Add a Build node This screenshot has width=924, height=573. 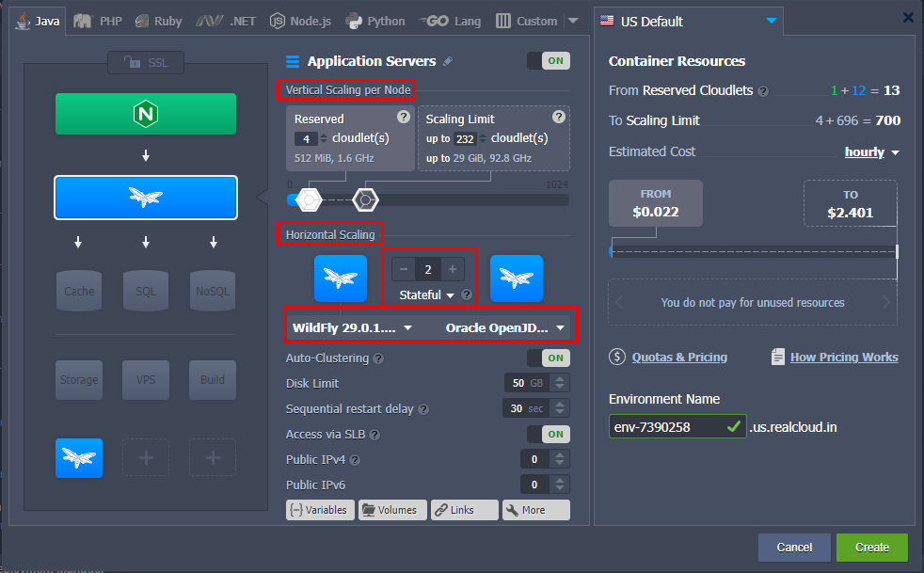(212, 379)
